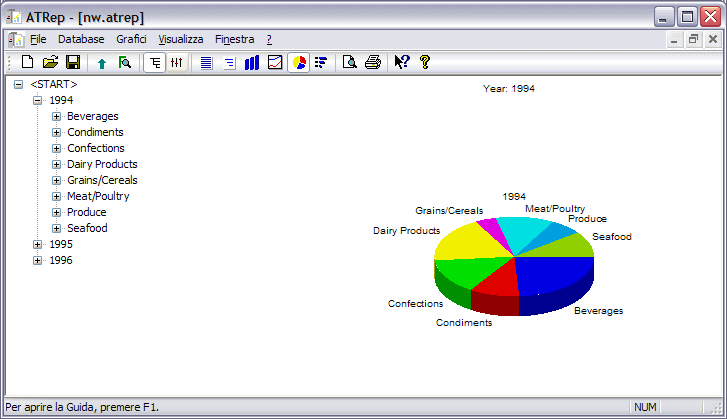Click the find/search query icon
This screenshot has width=727, height=419.
(125, 62)
